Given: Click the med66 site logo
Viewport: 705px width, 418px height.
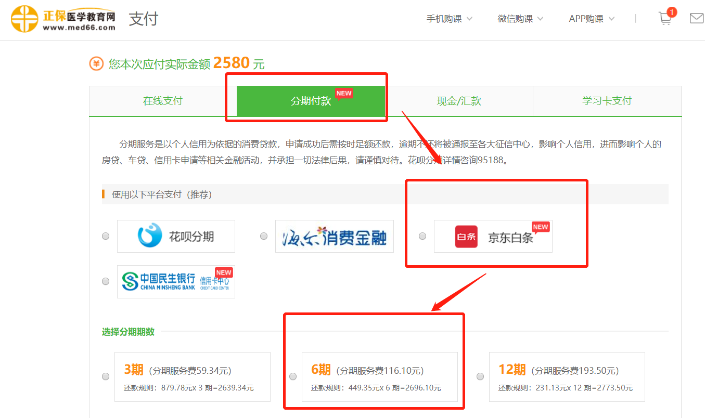Looking at the screenshot, I should (60, 18).
